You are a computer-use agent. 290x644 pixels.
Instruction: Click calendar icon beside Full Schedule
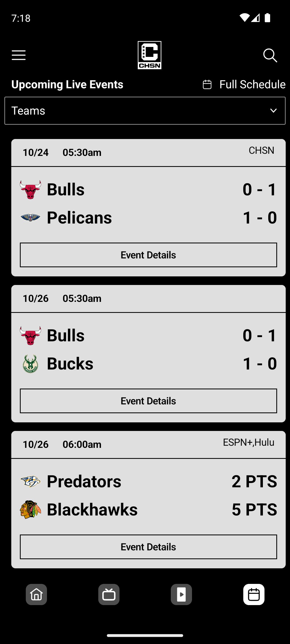207,85
